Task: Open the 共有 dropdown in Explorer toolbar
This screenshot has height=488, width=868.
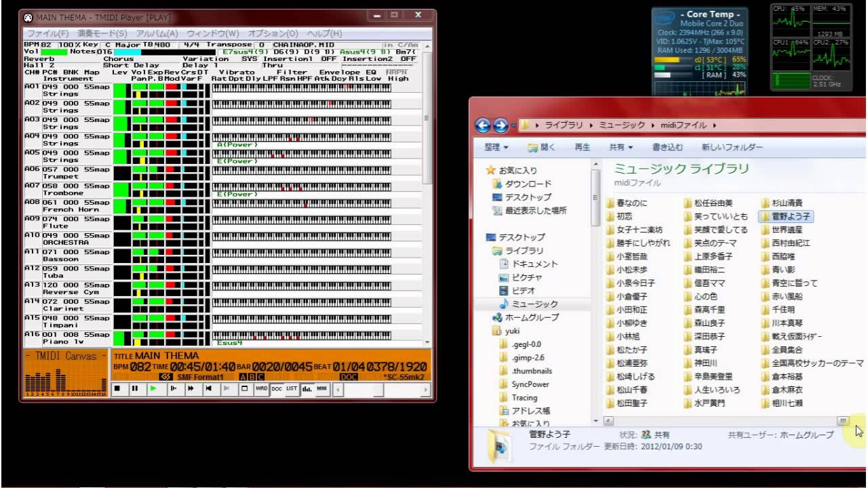Action: point(620,147)
